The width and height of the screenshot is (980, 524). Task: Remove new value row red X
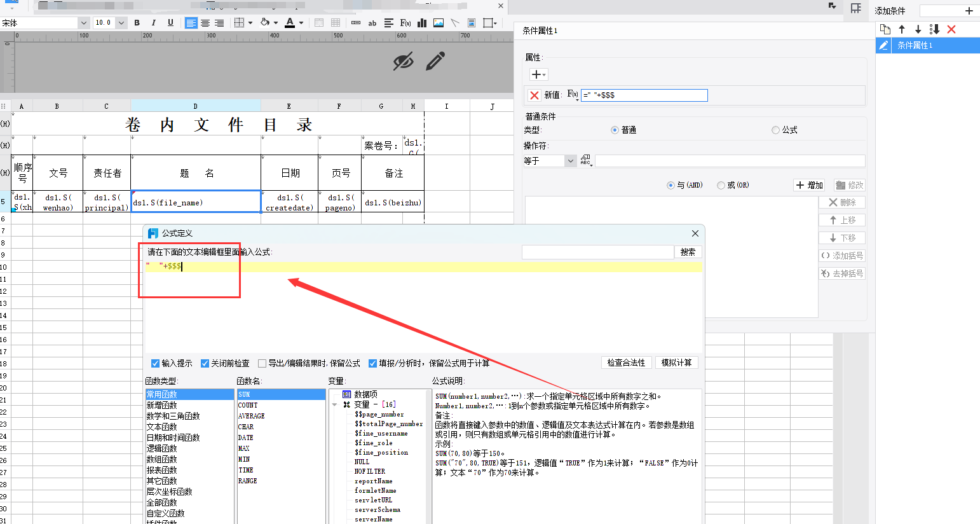pyautogui.click(x=534, y=95)
